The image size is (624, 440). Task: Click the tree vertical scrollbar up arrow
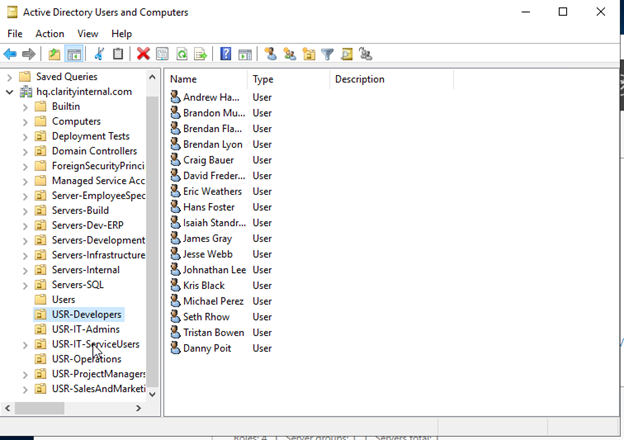coord(152,77)
